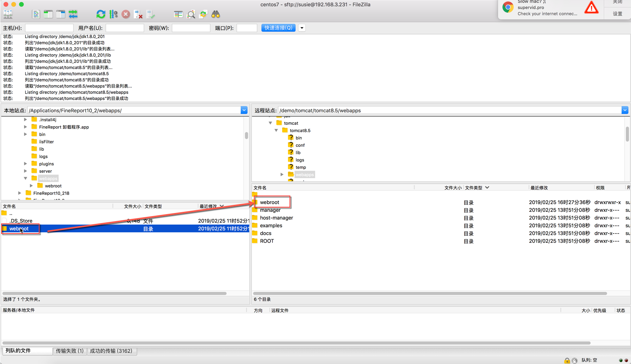Switch to the 传输失败 (1) tab
Image resolution: width=631 pixels, height=364 pixels.
pyautogui.click(x=70, y=351)
